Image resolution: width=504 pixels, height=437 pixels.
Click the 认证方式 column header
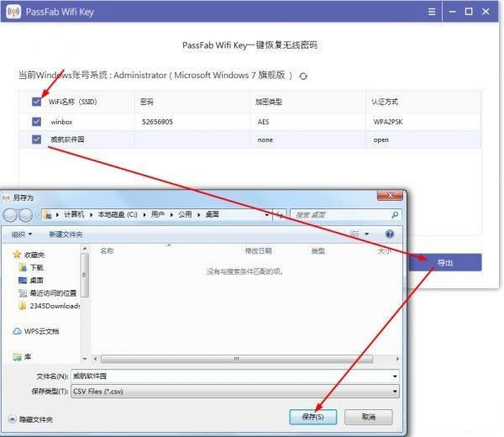385,102
